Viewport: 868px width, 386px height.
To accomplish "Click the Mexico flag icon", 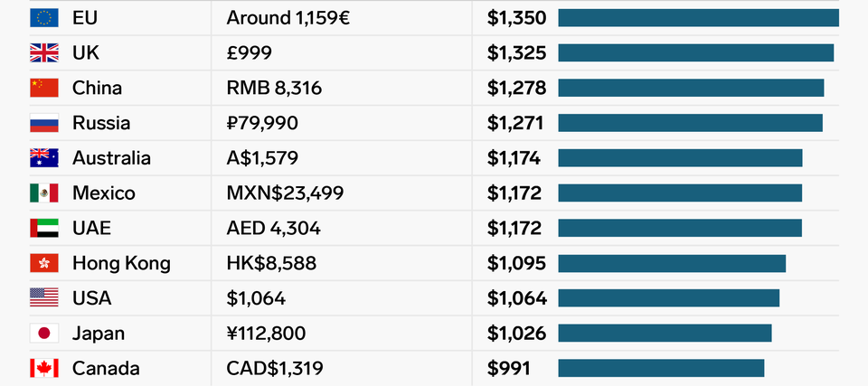I will 43,193.
